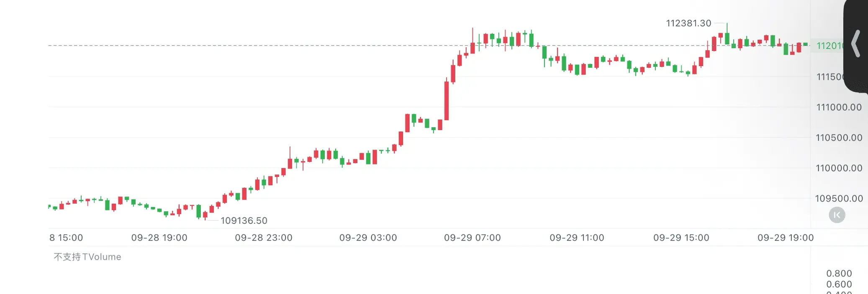Expand the dark side panel chevron
The height and width of the screenshot is (294, 868).
(x=856, y=43)
